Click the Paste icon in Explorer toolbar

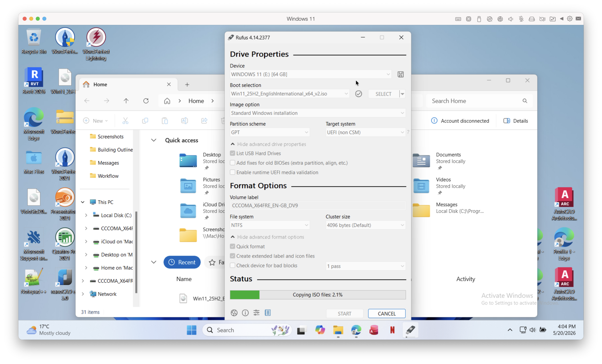pyautogui.click(x=165, y=121)
